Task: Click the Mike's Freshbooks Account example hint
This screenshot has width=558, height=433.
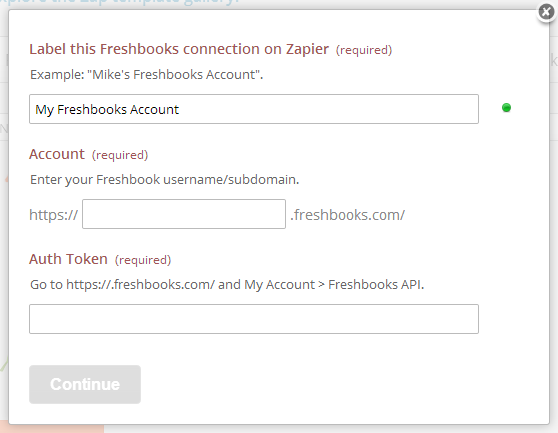Action: click(147, 74)
